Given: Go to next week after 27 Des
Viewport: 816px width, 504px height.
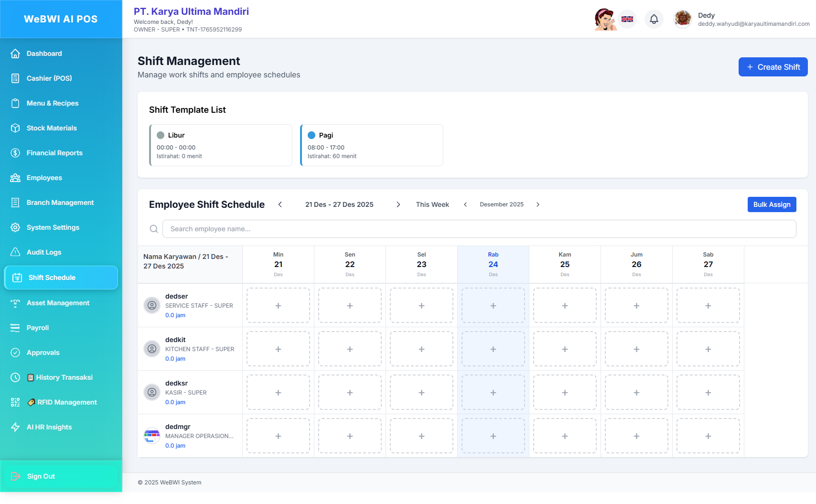Looking at the screenshot, I should pos(398,204).
